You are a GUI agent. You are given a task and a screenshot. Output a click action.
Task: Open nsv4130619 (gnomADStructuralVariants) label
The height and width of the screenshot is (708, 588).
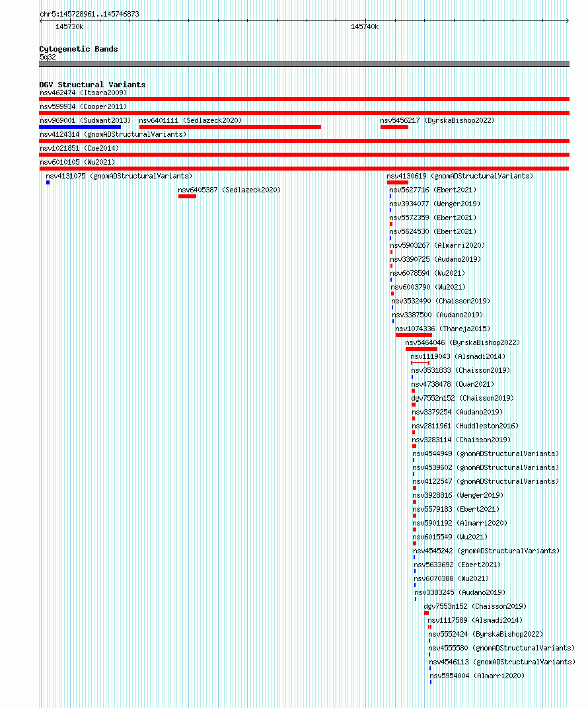(460, 176)
